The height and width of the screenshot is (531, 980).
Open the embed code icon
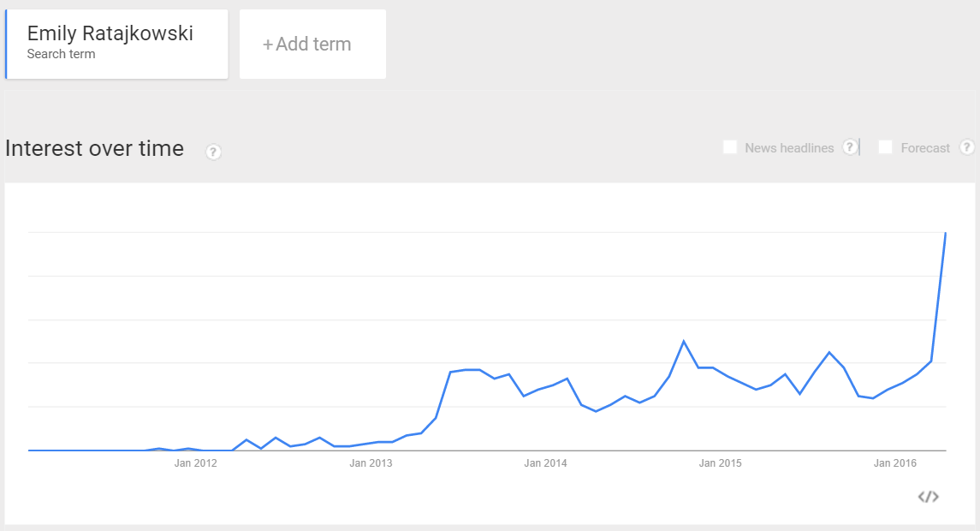tap(928, 497)
